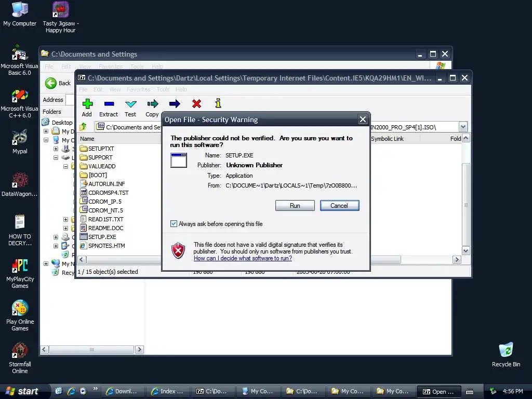
Task: Expand the quick launch overflow chevron
Action: pos(96,389)
